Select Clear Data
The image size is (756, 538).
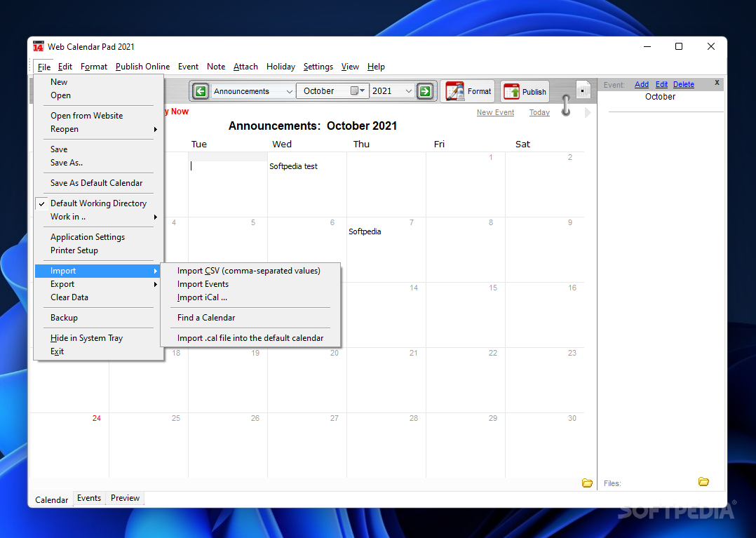99,297
